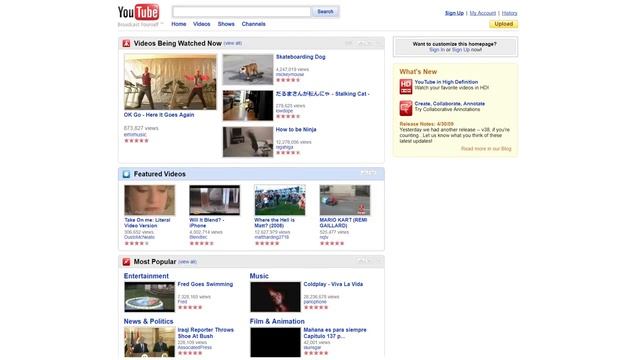The width and height of the screenshot is (640, 360).
Task: Click the Film & Animation category heading
Action: click(x=277, y=322)
